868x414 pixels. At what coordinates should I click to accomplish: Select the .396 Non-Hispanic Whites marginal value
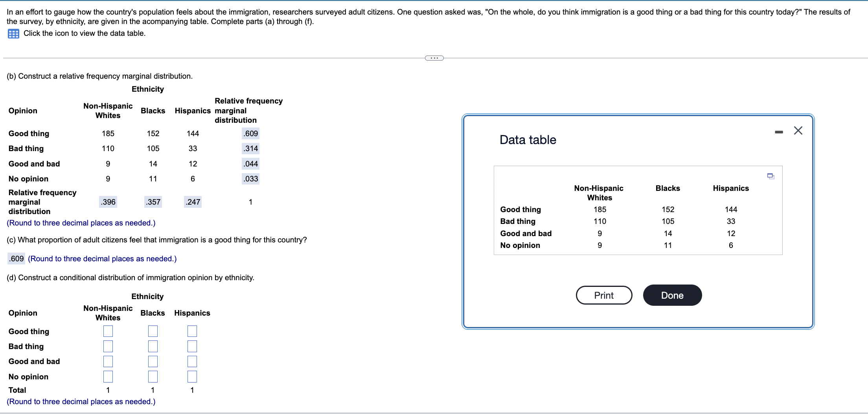(108, 201)
